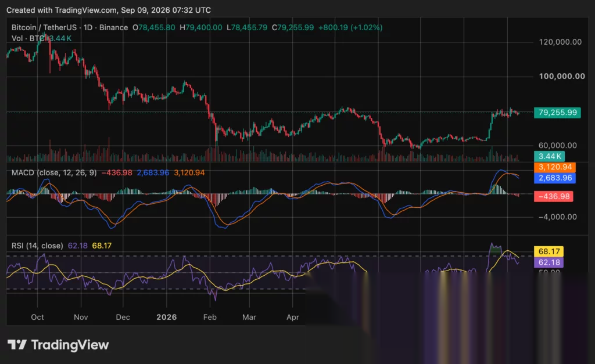Click the RSI (14, close) label

(37, 246)
